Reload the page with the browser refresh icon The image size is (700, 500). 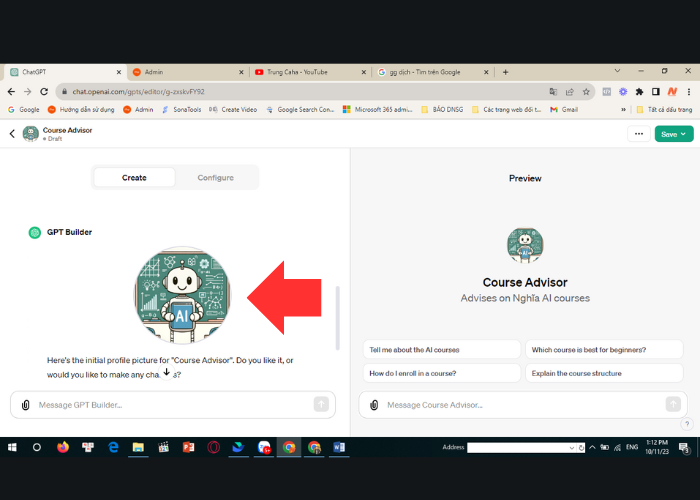44,91
